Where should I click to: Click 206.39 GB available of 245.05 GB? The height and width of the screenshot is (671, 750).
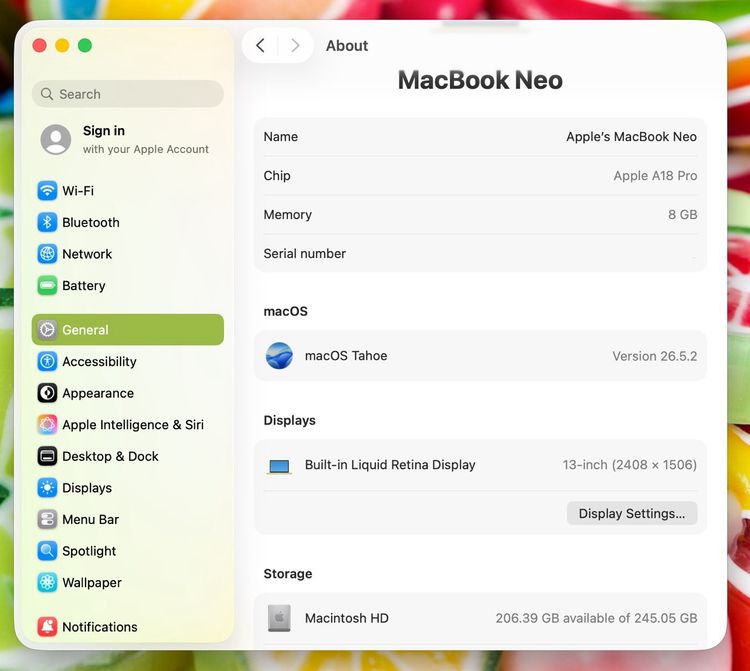pos(596,618)
